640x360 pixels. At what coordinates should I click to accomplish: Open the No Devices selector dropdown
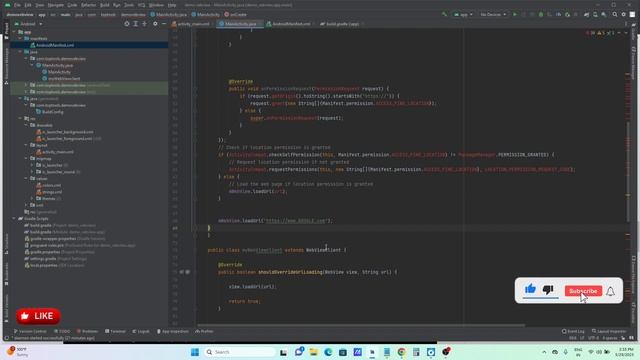click(x=493, y=14)
